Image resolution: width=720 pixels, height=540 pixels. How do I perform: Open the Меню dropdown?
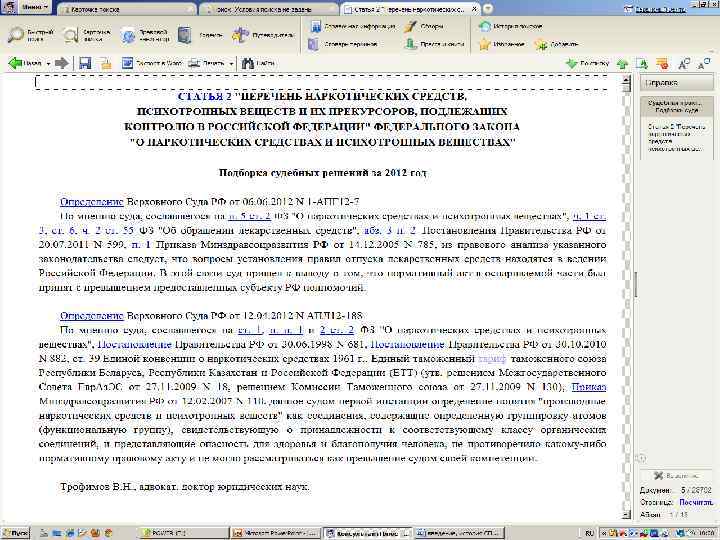pyautogui.click(x=35, y=7)
